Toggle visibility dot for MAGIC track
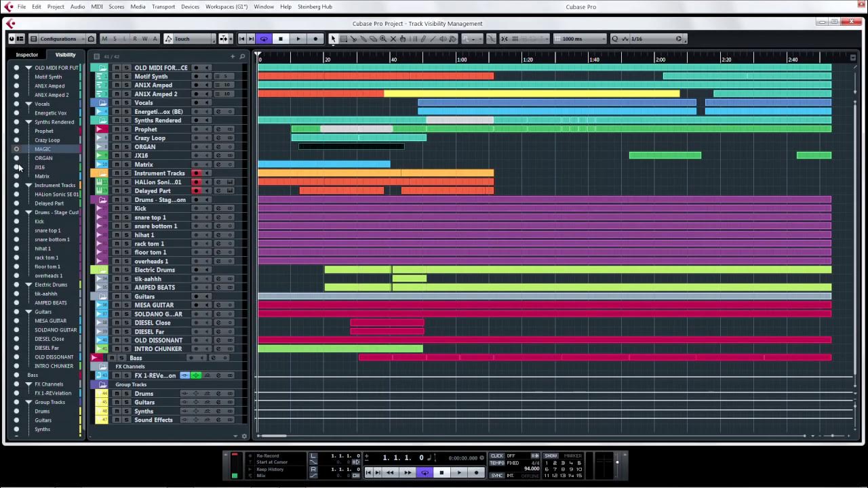This screenshot has height=488, width=868. [16, 149]
